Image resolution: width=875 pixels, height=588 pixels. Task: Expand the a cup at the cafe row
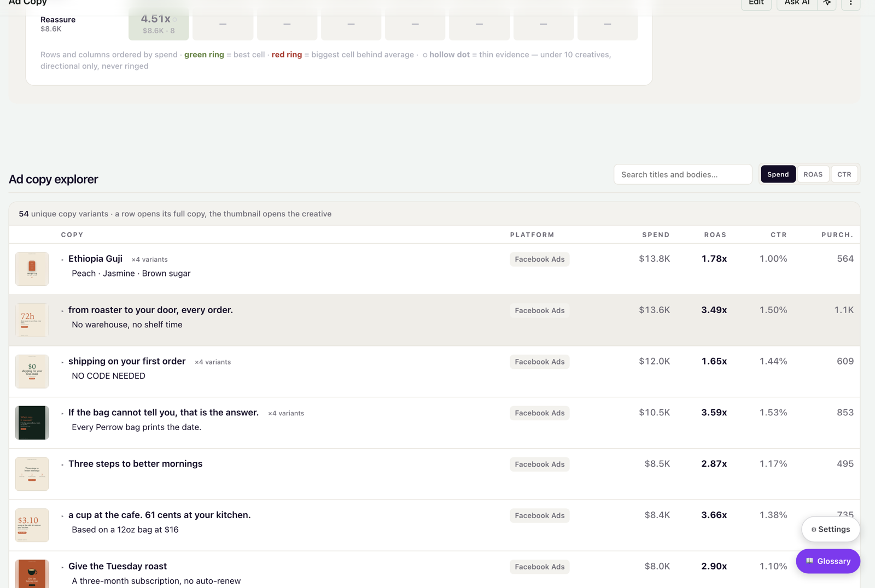pos(62,516)
